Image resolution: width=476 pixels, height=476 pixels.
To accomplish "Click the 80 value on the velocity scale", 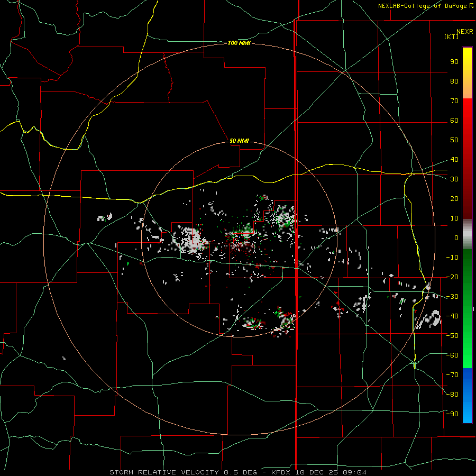I will (454, 81).
